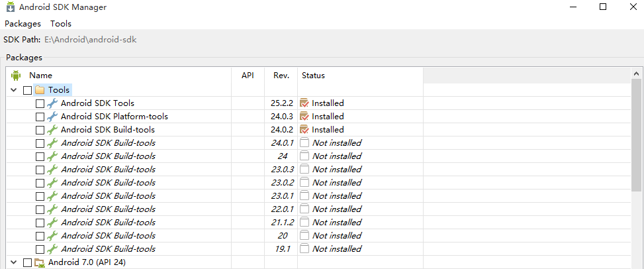The height and width of the screenshot is (269, 644).
Task: Select the Tools group label
Action: coord(59,89)
